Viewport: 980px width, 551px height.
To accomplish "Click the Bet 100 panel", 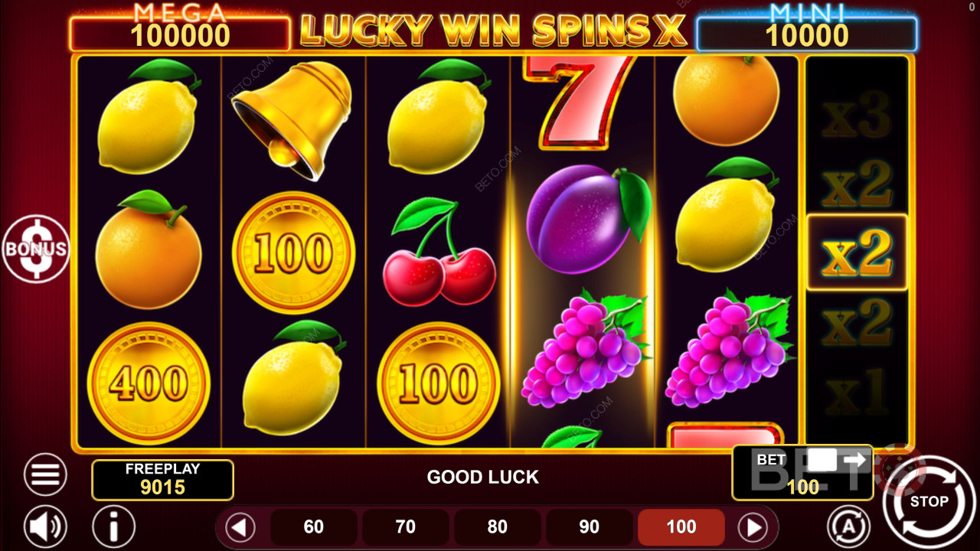I will click(x=803, y=473).
